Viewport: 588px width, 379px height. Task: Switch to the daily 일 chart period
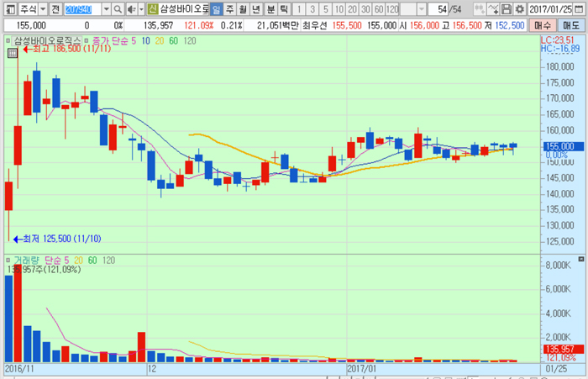216,9
